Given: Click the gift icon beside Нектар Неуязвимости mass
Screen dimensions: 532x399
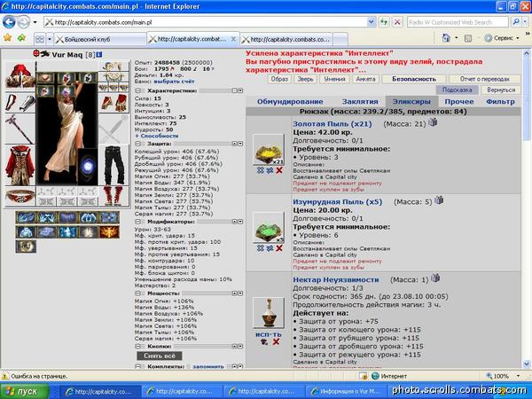Looking at the screenshot, I should click(x=435, y=278).
